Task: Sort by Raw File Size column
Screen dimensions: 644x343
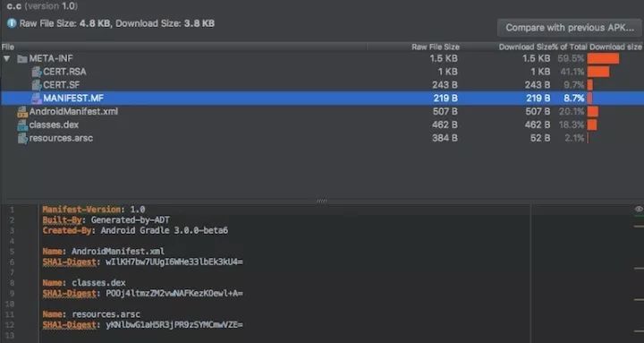Action: pyautogui.click(x=436, y=47)
